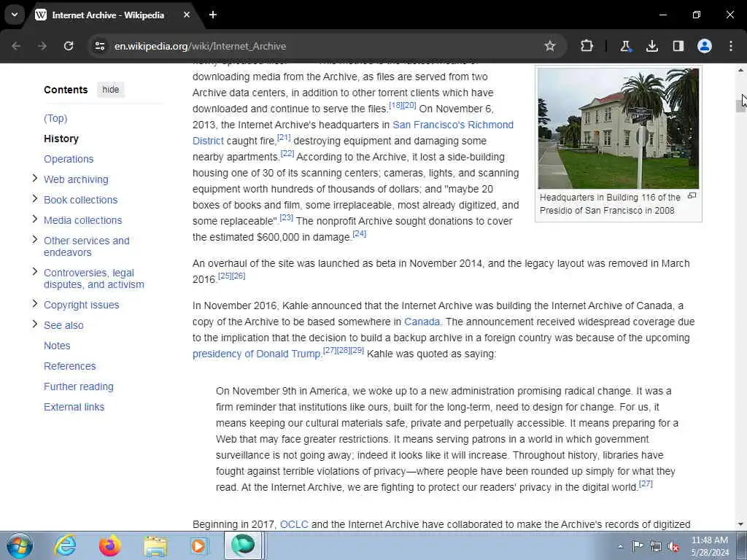Open Action Center flag tray icon
747x560 pixels.
point(638,546)
